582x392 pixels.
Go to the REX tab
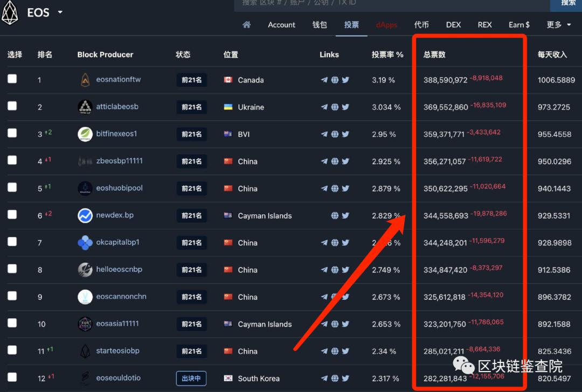[x=485, y=25]
